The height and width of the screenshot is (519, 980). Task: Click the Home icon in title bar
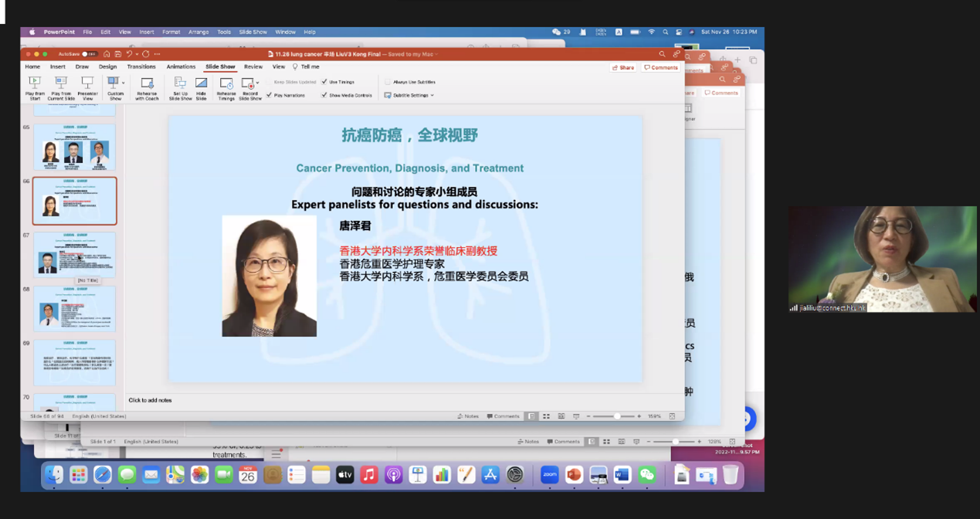coord(107,54)
